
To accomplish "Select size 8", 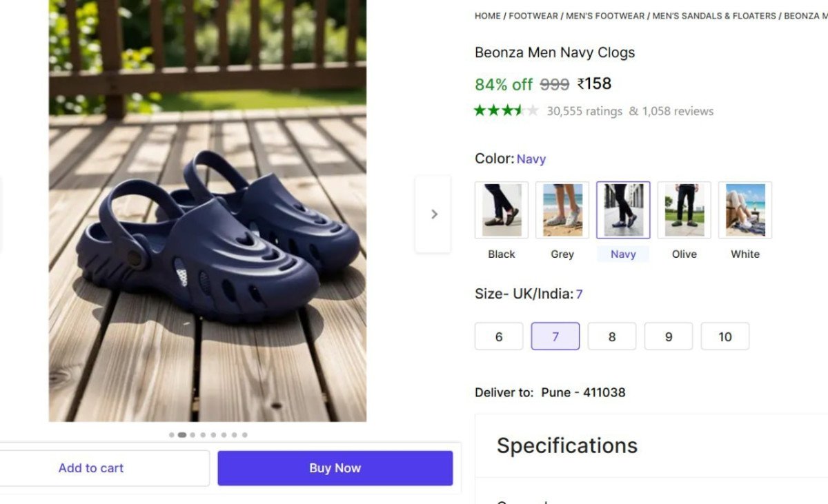I will (x=611, y=336).
